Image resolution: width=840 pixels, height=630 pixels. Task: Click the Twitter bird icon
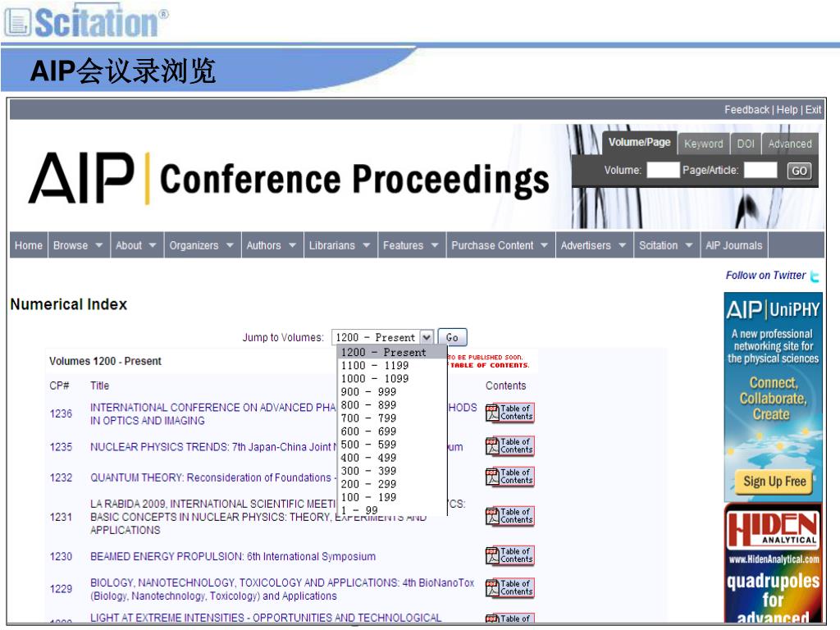[815, 276]
